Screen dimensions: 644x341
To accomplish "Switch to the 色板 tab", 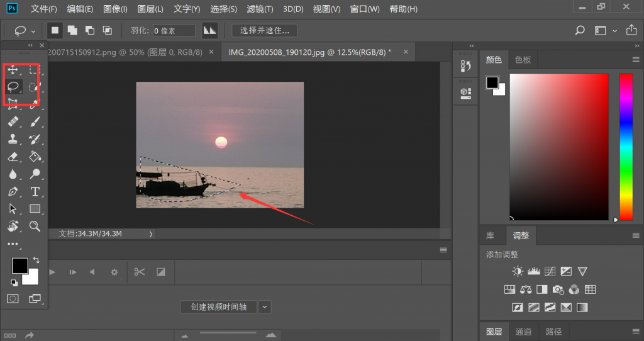I will point(523,60).
